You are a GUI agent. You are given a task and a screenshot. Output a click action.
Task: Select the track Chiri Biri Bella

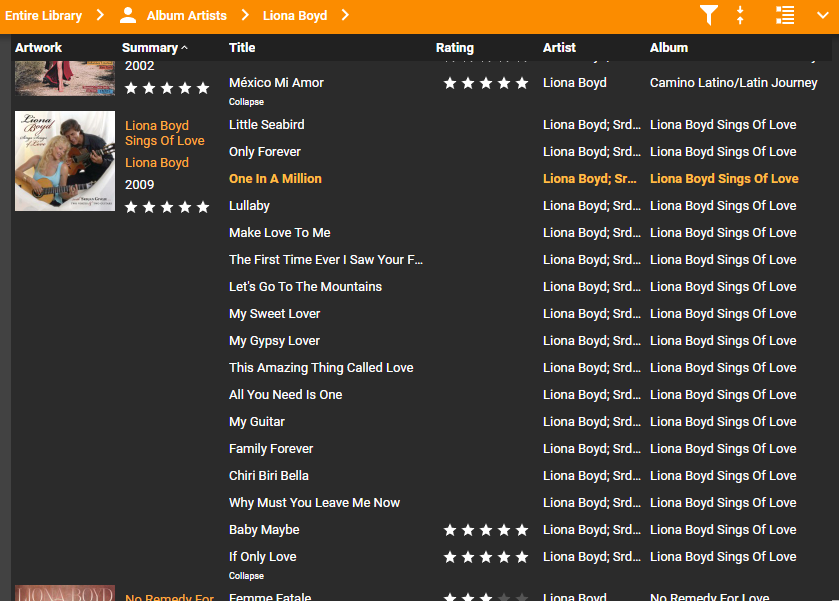pos(269,476)
